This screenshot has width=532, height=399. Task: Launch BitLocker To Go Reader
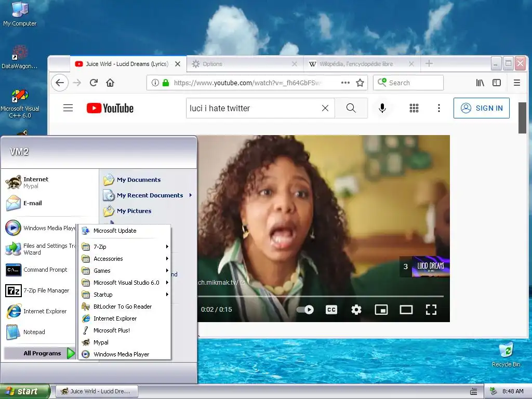point(125,307)
